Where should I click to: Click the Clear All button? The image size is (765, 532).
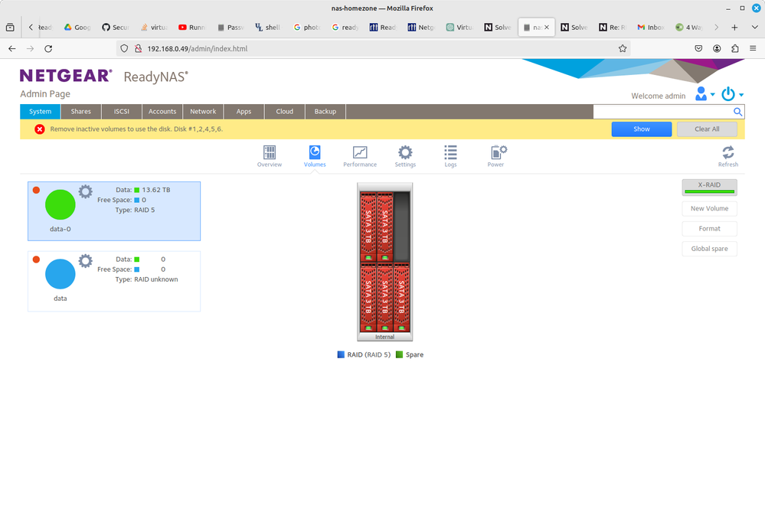706,129
